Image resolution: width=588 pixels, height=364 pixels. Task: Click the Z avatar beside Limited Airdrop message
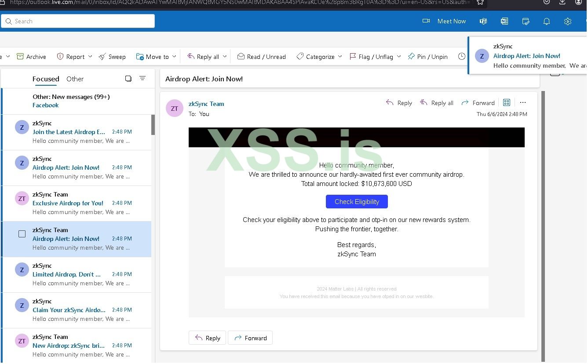[x=22, y=270]
